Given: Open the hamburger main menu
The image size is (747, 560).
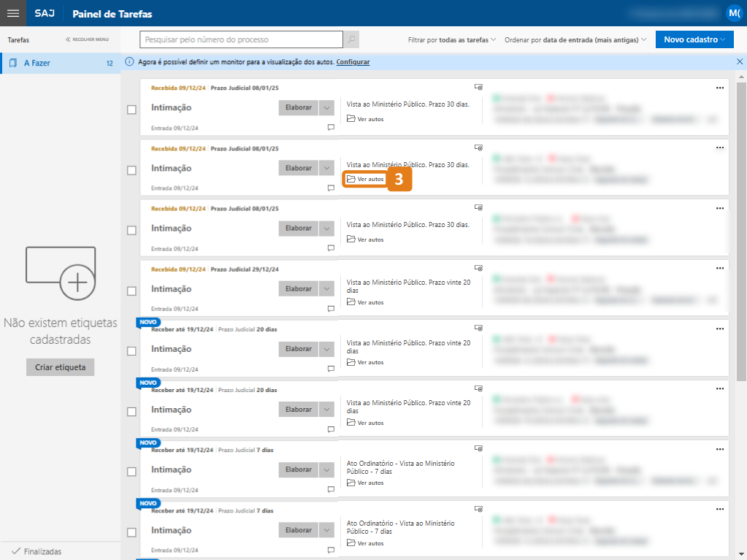Looking at the screenshot, I should [x=13, y=13].
